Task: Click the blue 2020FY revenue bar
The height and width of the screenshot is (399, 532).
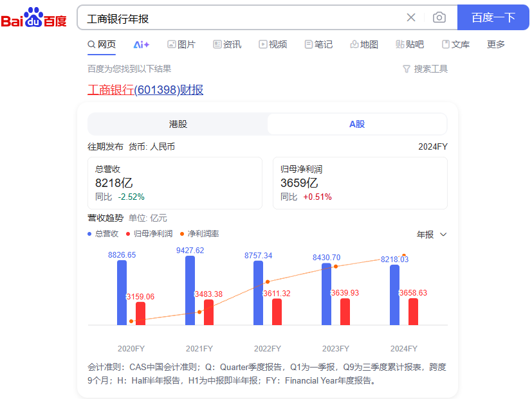Action: pyautogui.click(x=122, y=292)
